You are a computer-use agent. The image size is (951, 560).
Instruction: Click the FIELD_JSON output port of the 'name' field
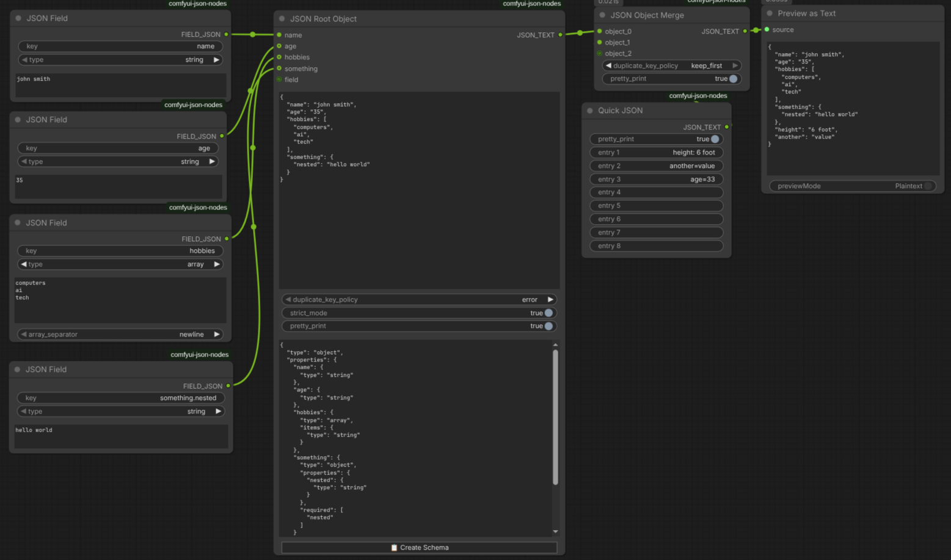tap(227, 34)
